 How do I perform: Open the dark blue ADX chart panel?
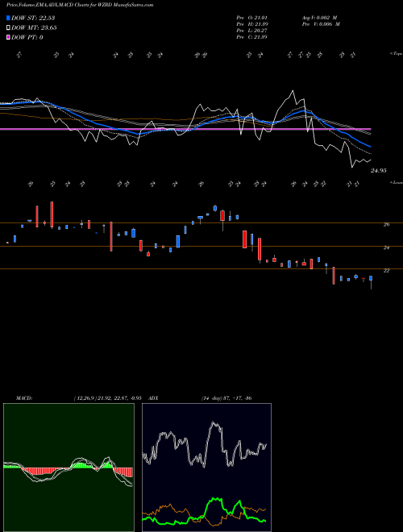[x=206, y=468]
